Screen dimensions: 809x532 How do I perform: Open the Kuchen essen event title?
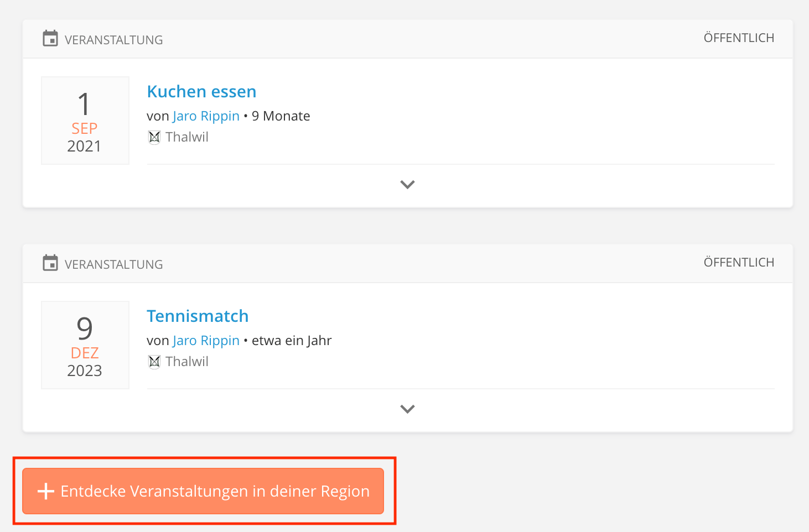click(x=201, y=92)
